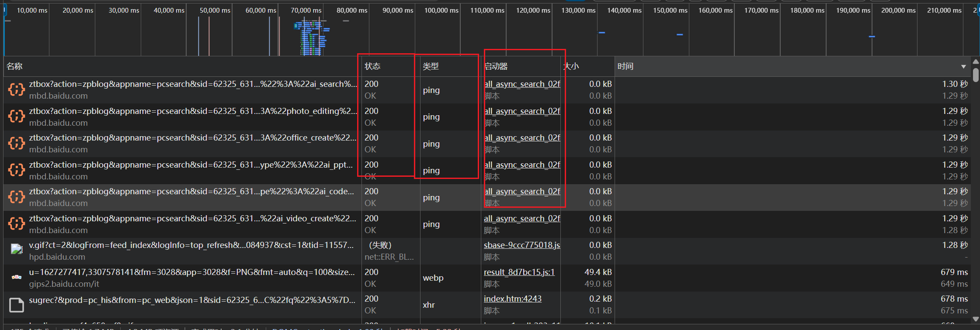Select the ai_code request's orange icon

coord(17,197)
